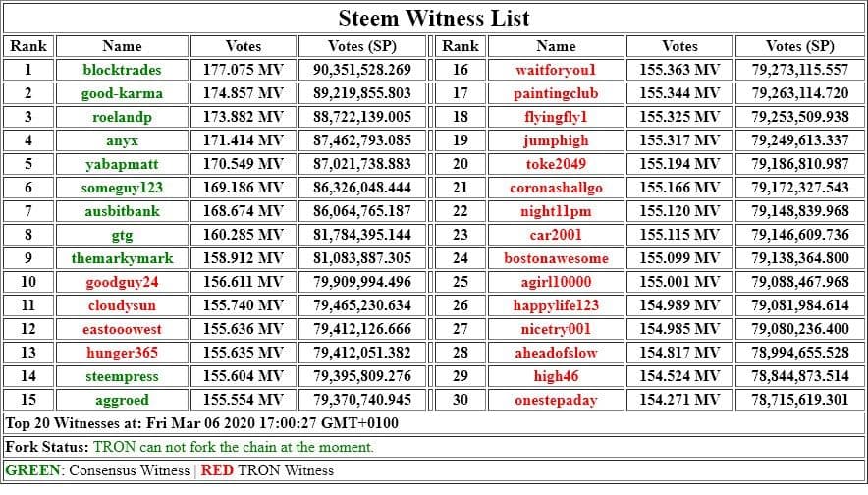Select the cloudysun witness name
The image size is (868, 495).
pos(122,305)
